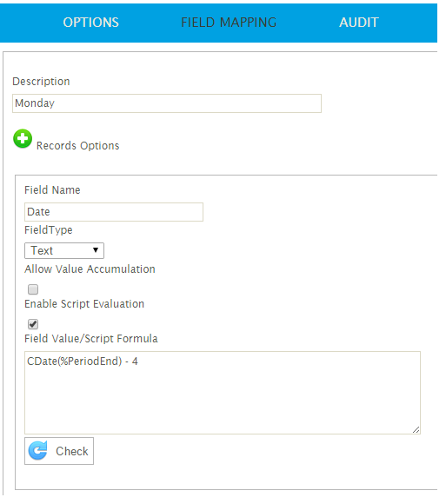
Task: Click the FieldType dropdown arrow
Action: pyautogui.click(x=96, y=250)
